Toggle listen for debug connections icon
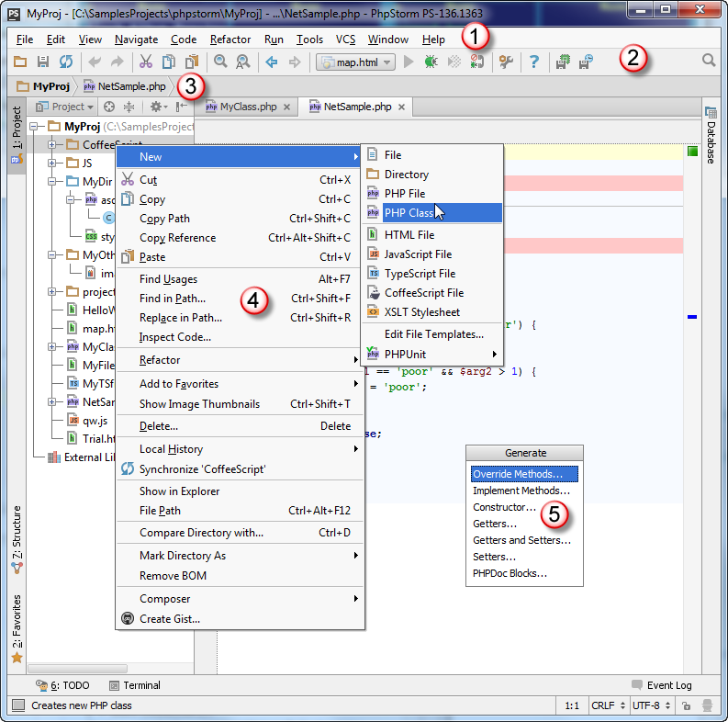The width and height of the screenshot is (728, 722). point(476,62)
